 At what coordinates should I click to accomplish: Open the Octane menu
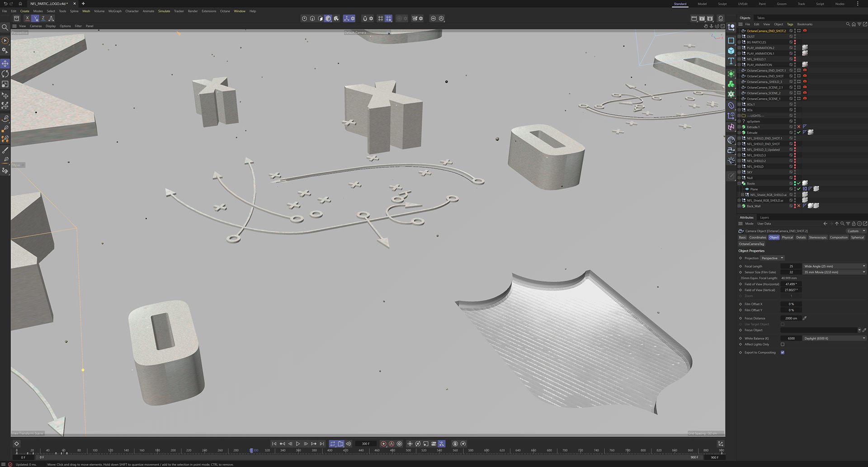[x=225, y=11]
